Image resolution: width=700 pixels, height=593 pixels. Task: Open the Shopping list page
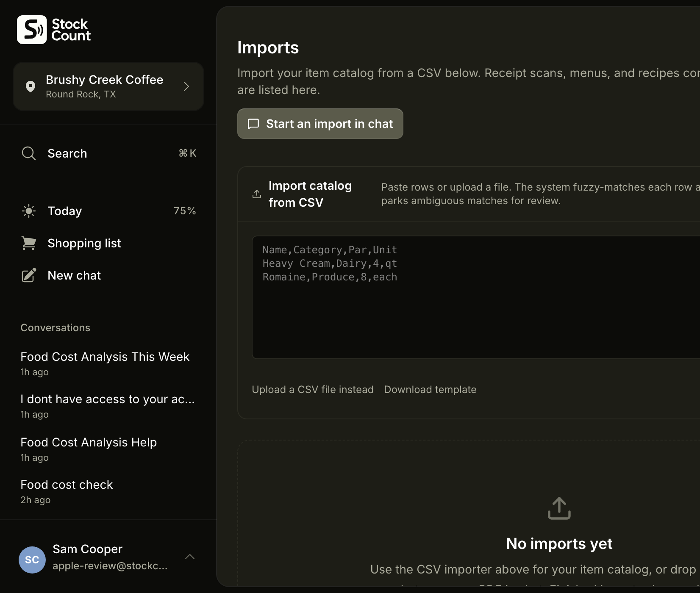point(108,243)
